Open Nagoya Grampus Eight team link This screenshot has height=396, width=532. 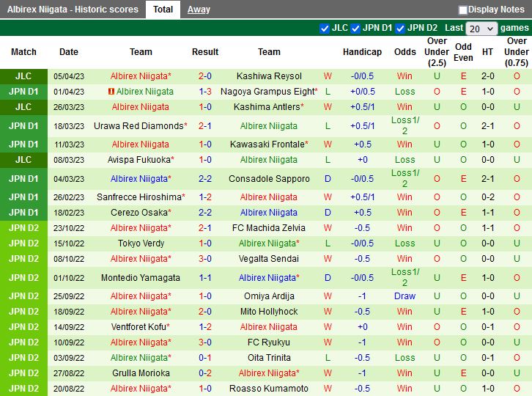269,92
